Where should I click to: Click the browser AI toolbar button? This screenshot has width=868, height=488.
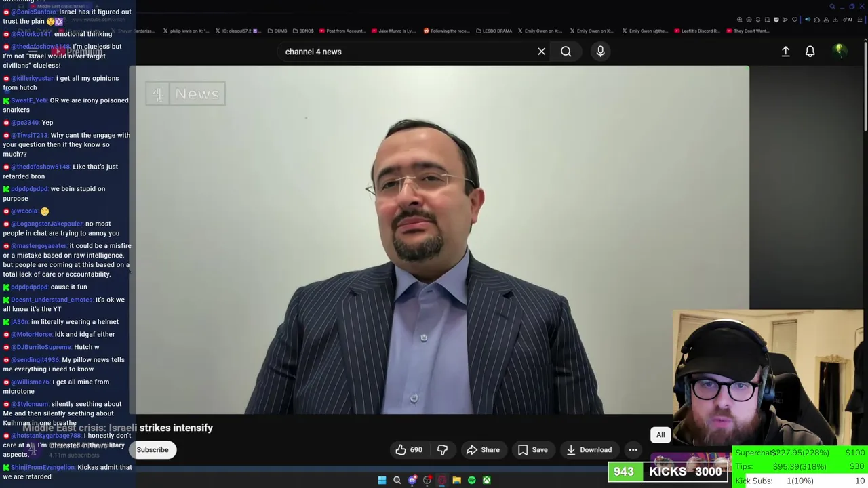tap(849, 20)
